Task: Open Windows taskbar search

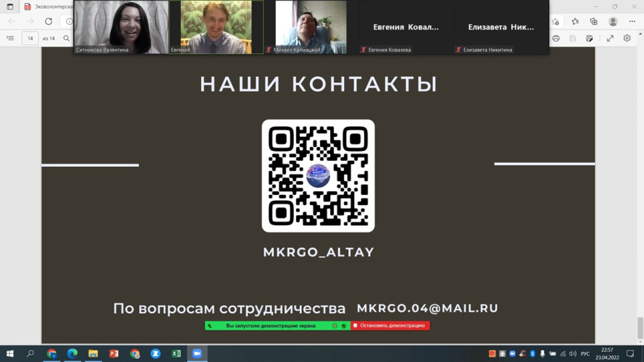Action: tap(30, 353)
